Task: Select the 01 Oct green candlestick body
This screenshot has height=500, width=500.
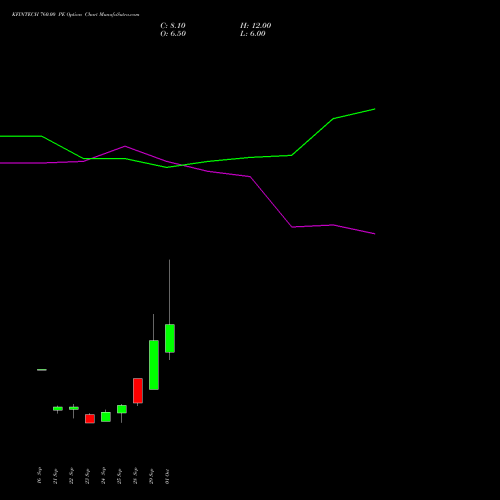Action: [x=170, y=338]
